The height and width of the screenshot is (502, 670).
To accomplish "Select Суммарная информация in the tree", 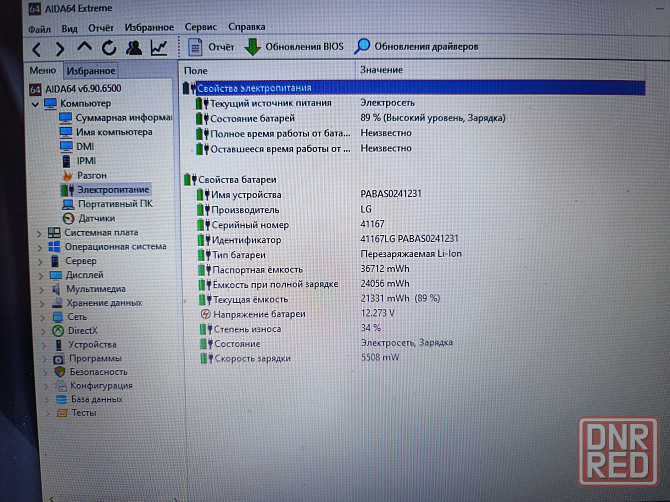I will (115, 117).
